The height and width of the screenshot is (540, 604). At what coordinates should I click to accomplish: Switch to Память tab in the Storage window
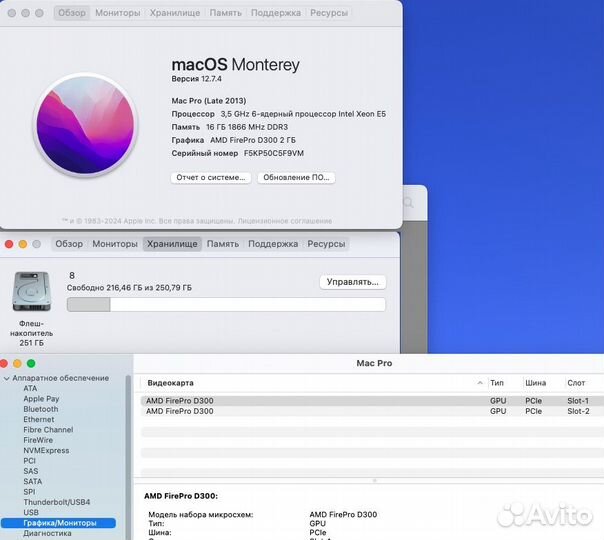tap(223, 244)
